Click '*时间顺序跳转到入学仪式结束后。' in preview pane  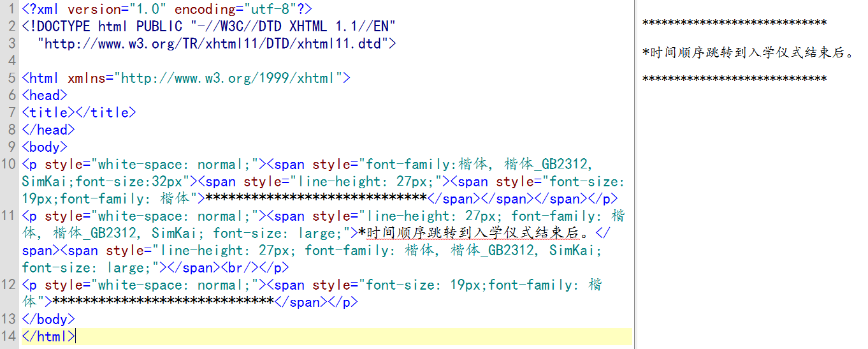[x=748, y=53]
